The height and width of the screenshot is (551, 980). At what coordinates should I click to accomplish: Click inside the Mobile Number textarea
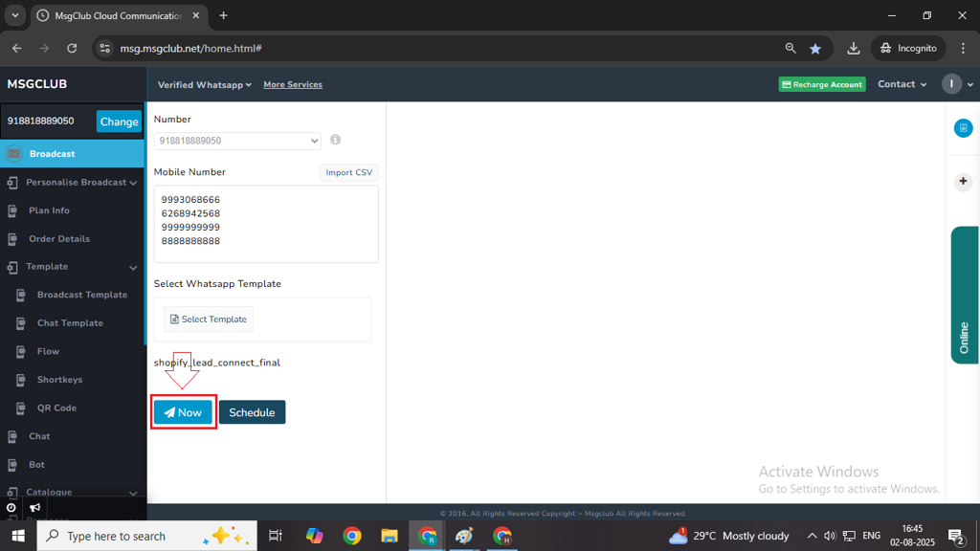266,224
